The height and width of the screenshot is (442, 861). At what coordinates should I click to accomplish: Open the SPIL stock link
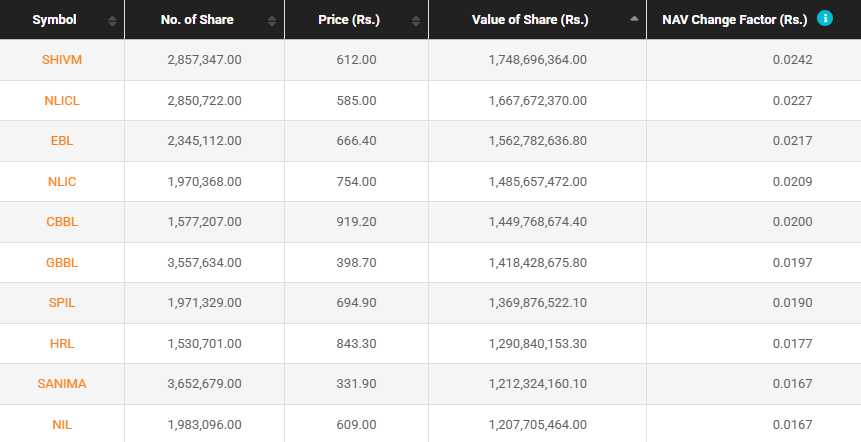point(62,303)
